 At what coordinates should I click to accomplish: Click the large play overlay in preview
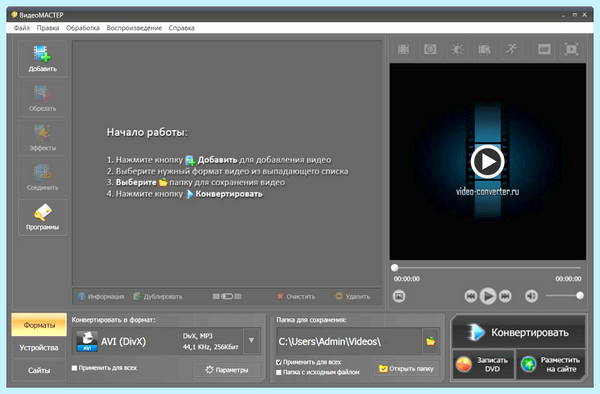tap(487, 161)
